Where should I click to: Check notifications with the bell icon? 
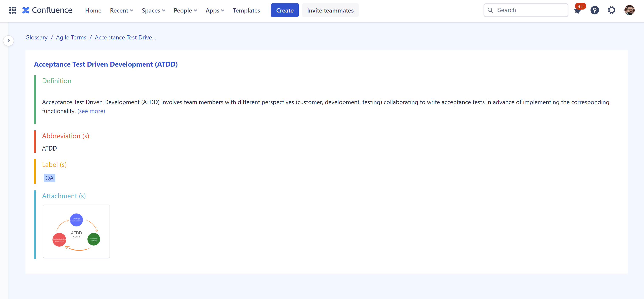coord(578,11)
